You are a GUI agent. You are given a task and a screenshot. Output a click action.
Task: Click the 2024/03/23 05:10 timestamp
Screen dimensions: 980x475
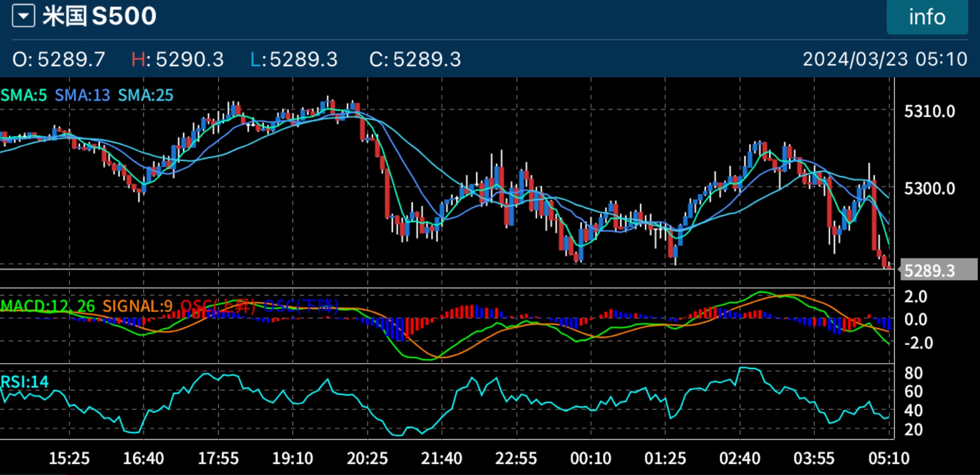(x=884, y=59)
